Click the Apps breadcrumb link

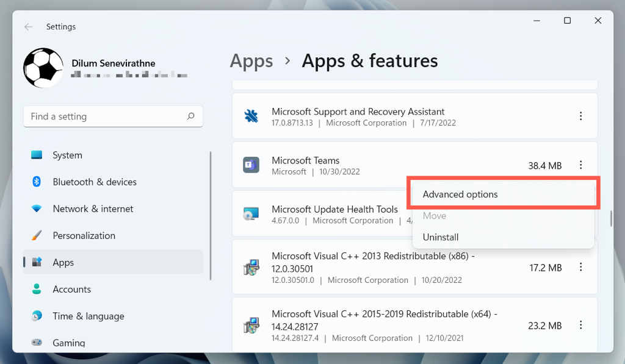[x=251, y=61]
